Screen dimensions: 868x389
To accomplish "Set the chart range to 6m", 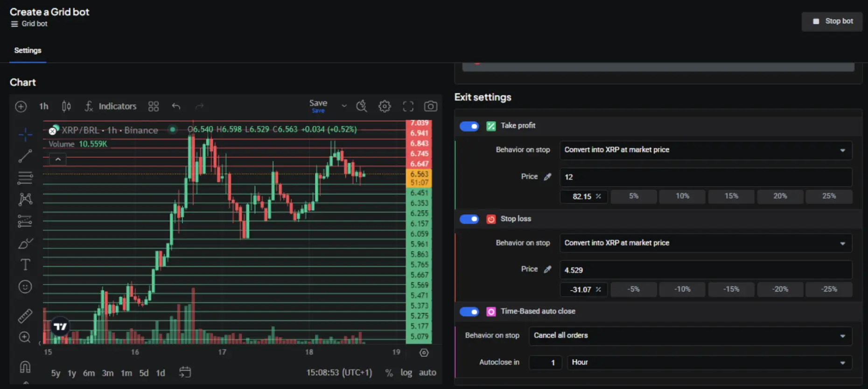I will coord(89,373).
